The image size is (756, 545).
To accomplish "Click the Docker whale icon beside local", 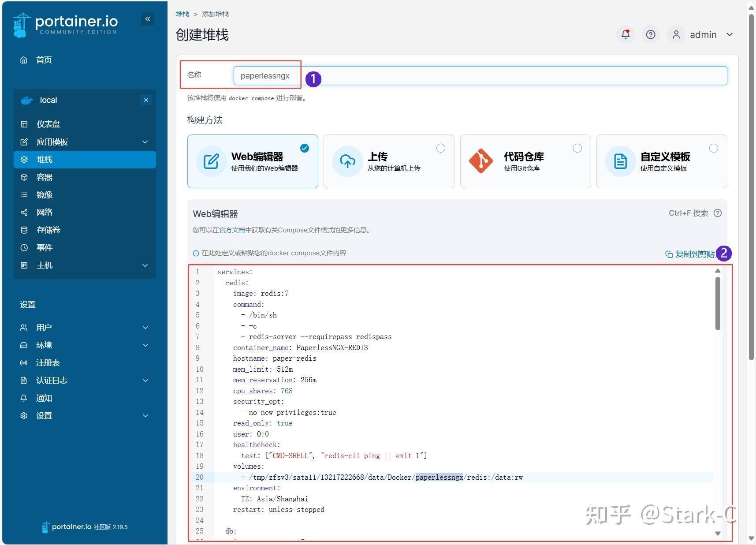I will click(x=27, y=100).
